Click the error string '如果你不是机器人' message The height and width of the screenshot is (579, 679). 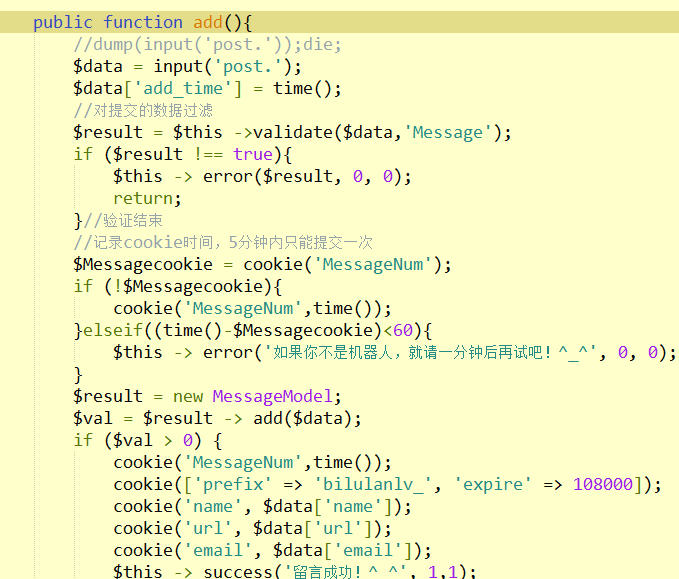point(430,352)
